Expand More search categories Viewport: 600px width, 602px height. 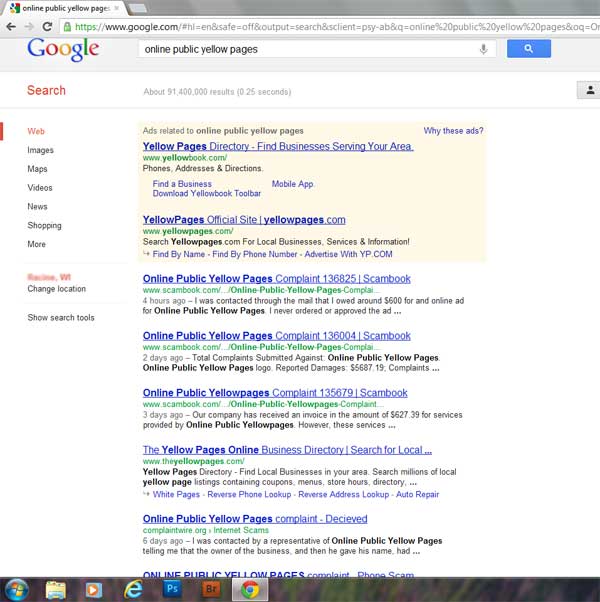36,244
